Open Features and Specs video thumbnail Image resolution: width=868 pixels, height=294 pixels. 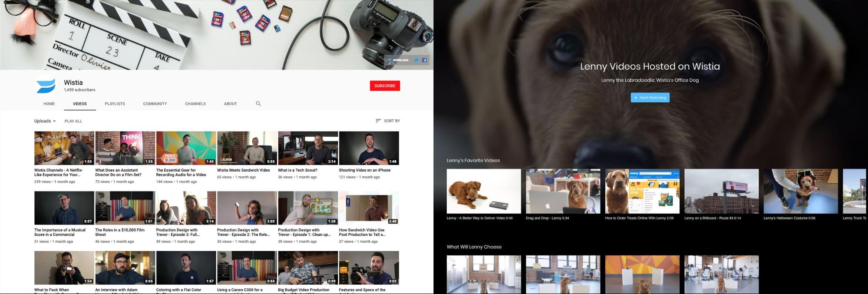pyautogui.click(x=369, y=268)
